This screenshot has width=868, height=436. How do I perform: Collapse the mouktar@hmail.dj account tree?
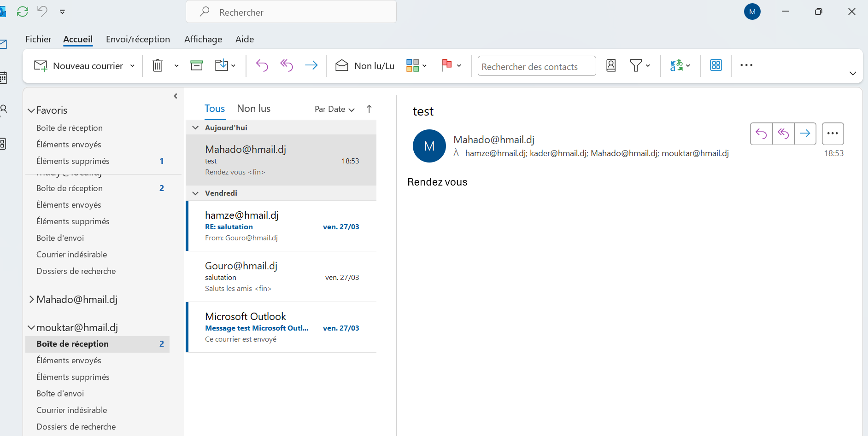31,328
